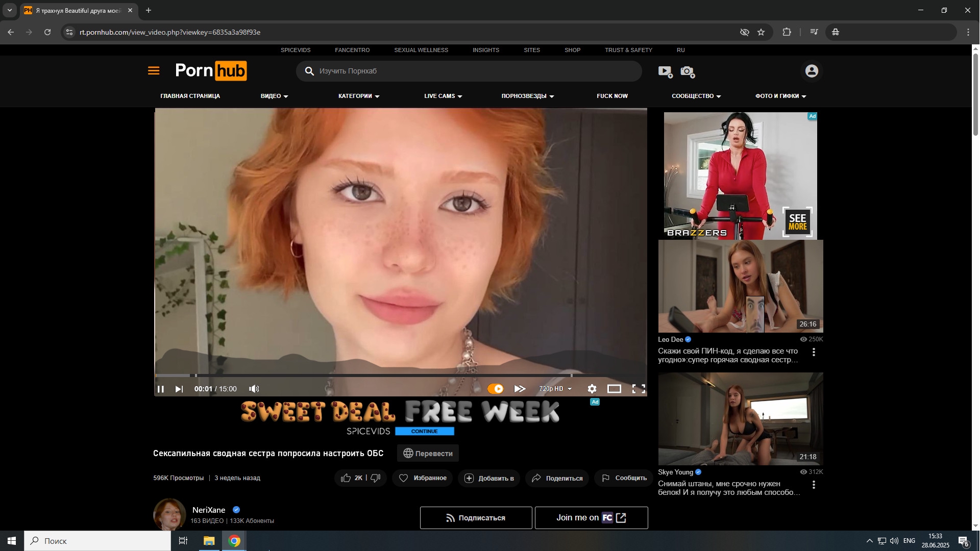Open the Главная страница menu item
This screenshot has width=980, height=551.
(x=190, y=96)
